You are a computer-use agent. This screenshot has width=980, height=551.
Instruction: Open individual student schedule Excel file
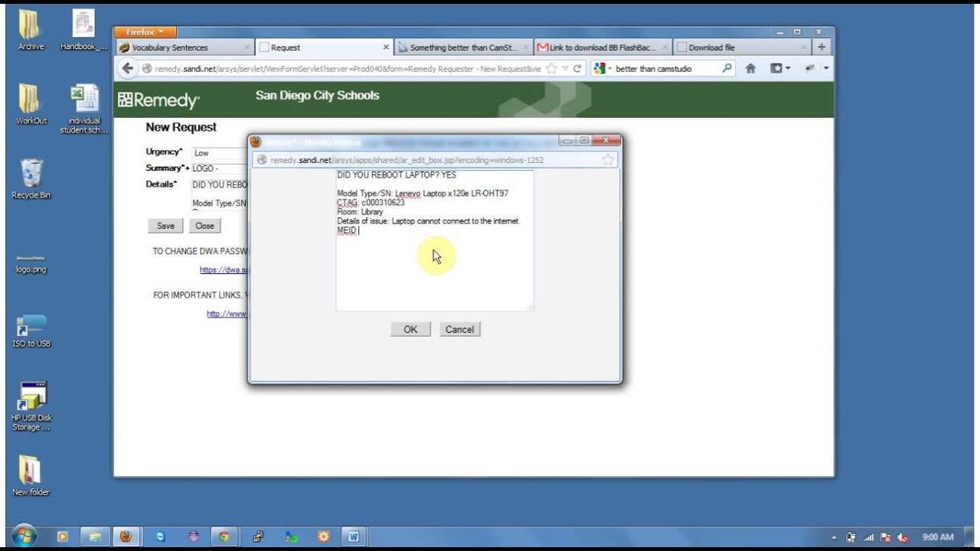(x=83, y=109)
